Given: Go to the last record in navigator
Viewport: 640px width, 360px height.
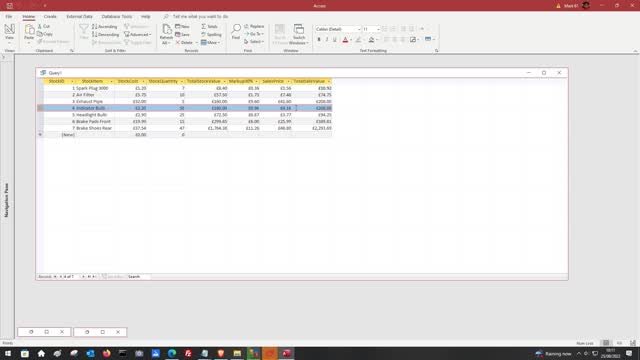Looking at the screenshot, I should click(89, 276).
